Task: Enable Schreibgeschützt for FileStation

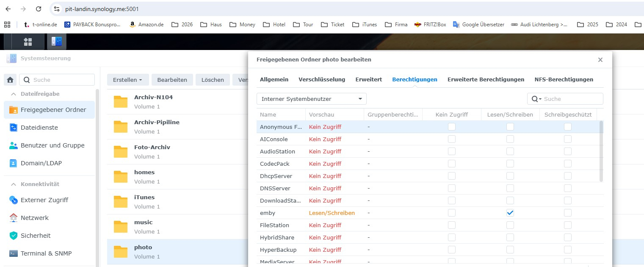Action: [568, 225]
